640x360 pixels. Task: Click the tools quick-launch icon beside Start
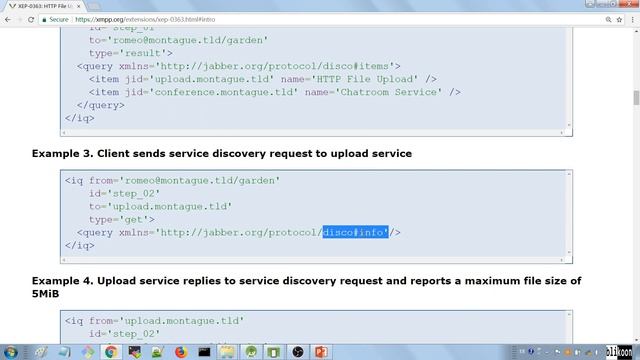point(41,352)
